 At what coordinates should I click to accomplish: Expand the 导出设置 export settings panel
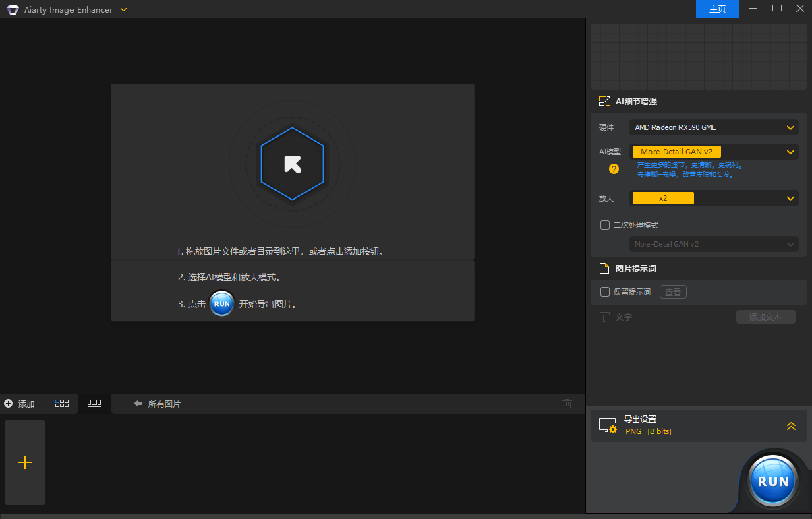pyautogui.click(x=791, y=426)
